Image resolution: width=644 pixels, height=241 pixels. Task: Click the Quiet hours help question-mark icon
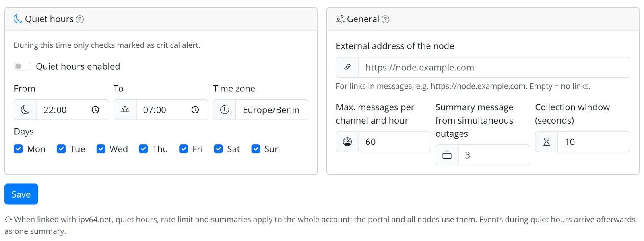[80, 19]
